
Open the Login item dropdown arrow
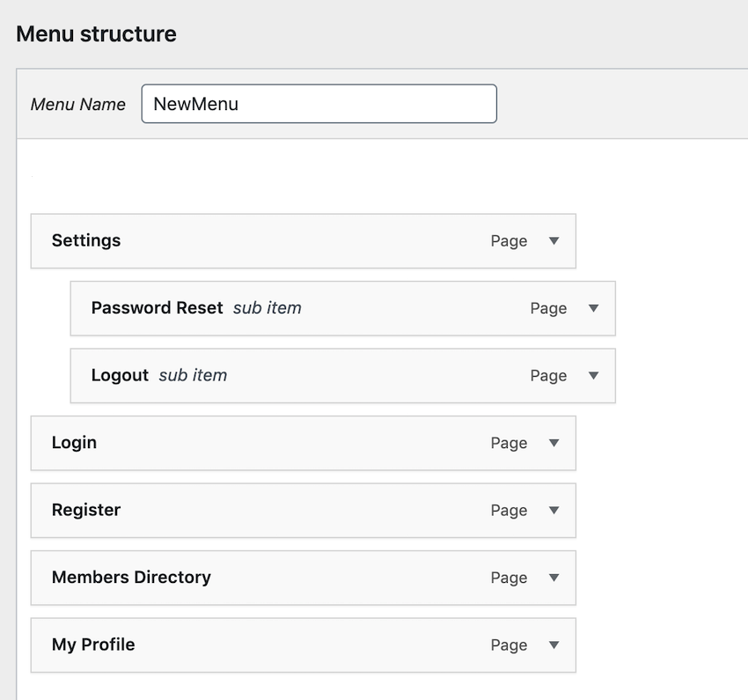point(554,443)
